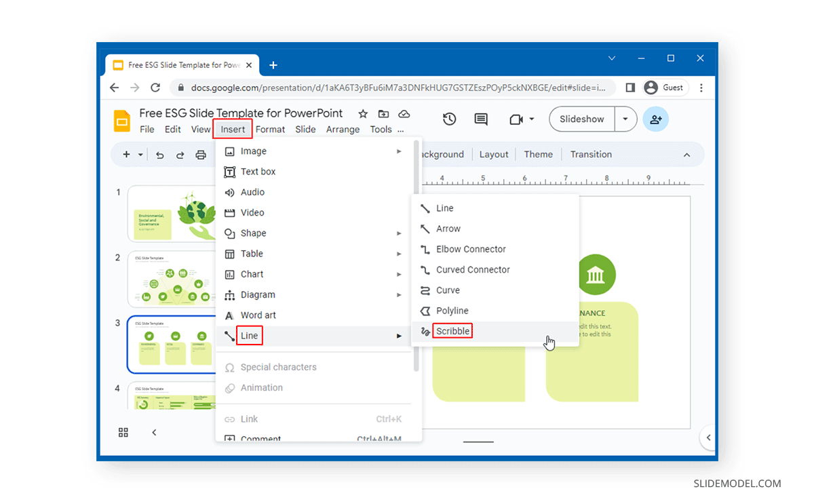Open the Format menu

(270, 129)
